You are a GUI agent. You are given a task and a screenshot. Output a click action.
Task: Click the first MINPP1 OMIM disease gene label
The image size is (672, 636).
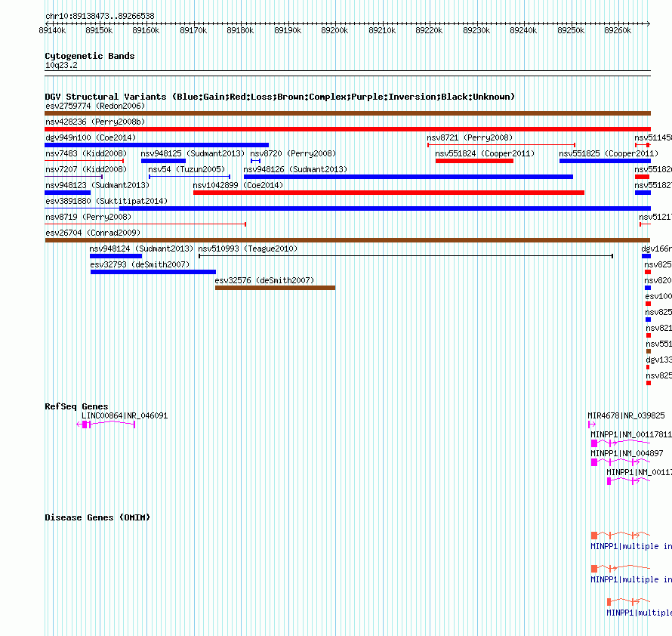click(x=631, y=546)
